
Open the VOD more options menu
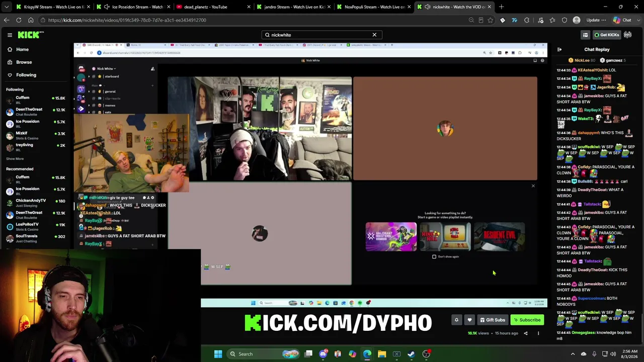pos(538,333)
